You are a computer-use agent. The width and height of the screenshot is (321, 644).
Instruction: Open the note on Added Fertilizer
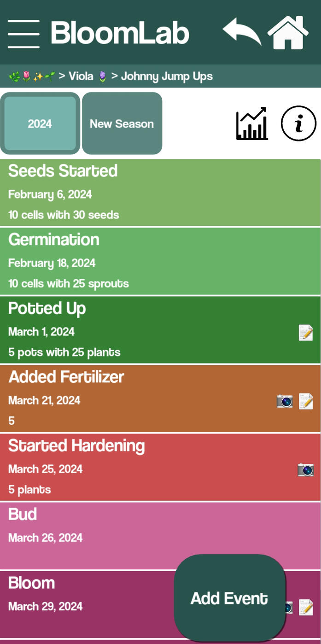click(x=306, y=401)
